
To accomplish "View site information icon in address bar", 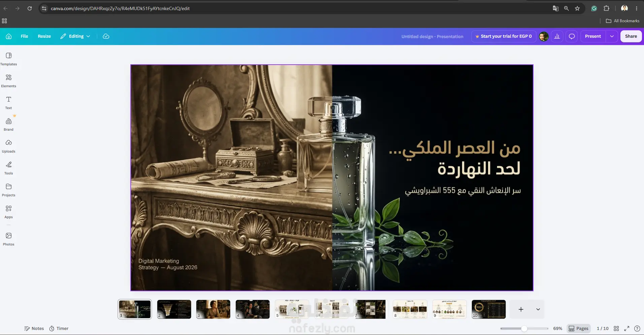I will pos(44,8).
